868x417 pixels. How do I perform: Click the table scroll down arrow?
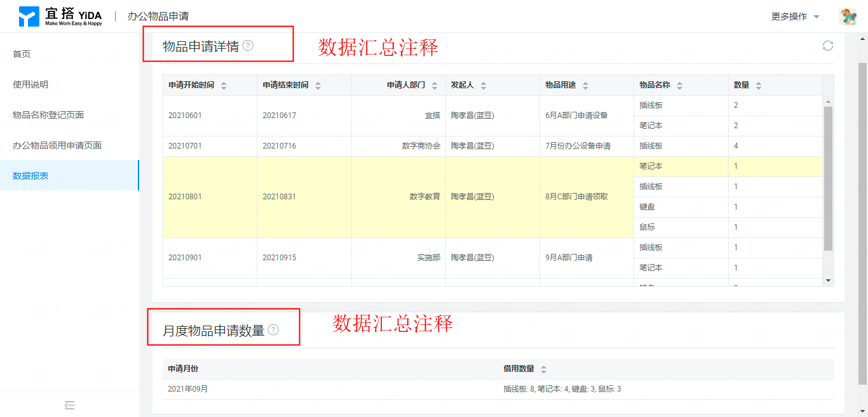click(x=828, y=281)
